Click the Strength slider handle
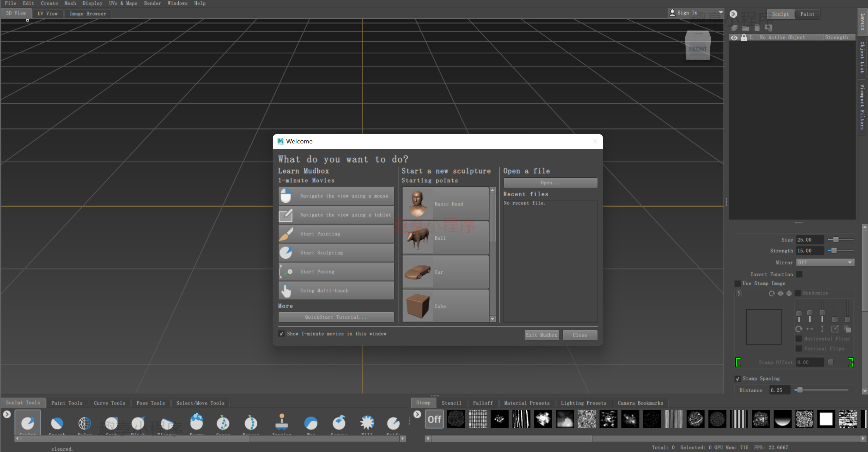 pos(834,251)
